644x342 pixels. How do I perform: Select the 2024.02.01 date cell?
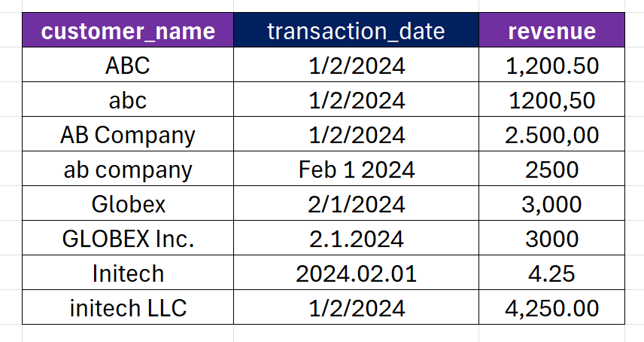click(x=356, y=273)
